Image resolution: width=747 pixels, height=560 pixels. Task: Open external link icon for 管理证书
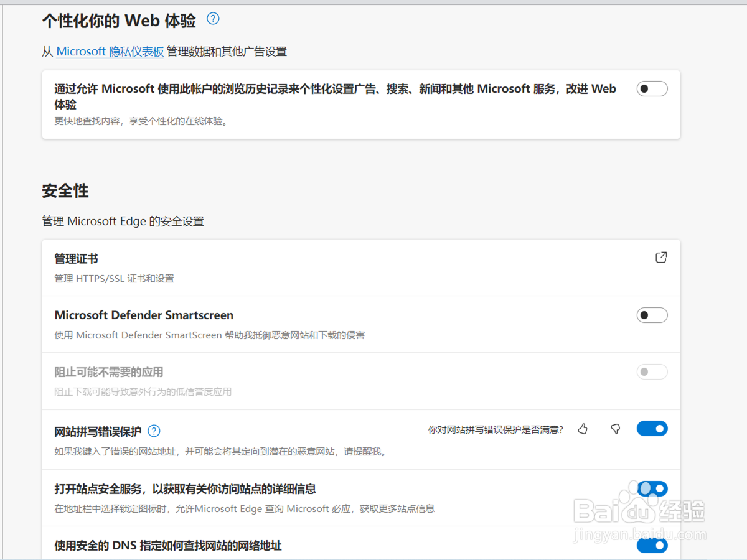coord(661,258)
